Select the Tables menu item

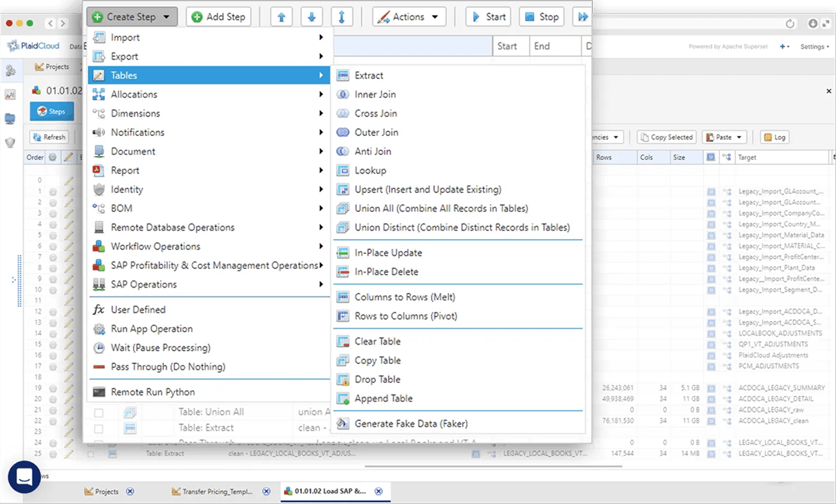coord(209,76)
